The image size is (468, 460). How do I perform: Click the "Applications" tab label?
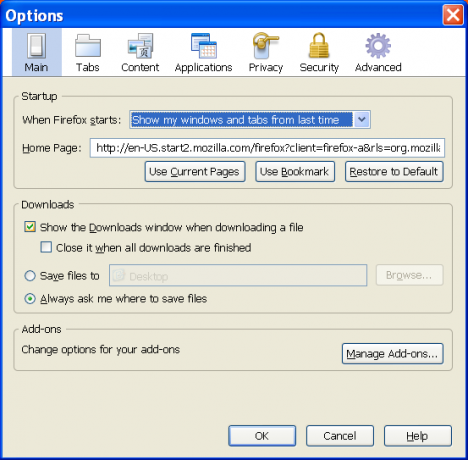[x=204, y=68]
